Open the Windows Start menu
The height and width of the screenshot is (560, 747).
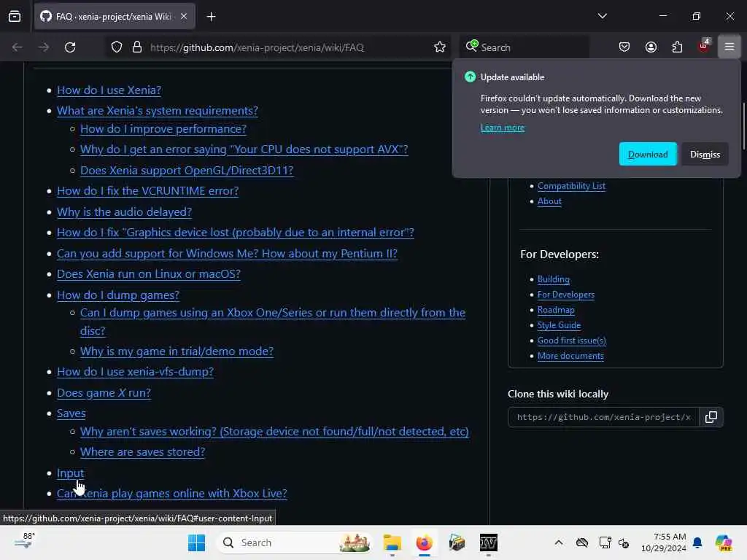click(x=196, y=542)
